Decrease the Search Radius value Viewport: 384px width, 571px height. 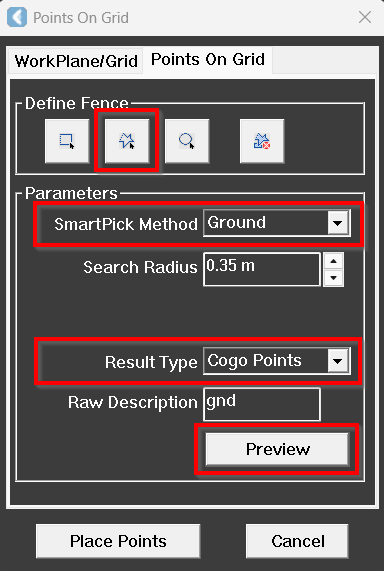point(333,278)
